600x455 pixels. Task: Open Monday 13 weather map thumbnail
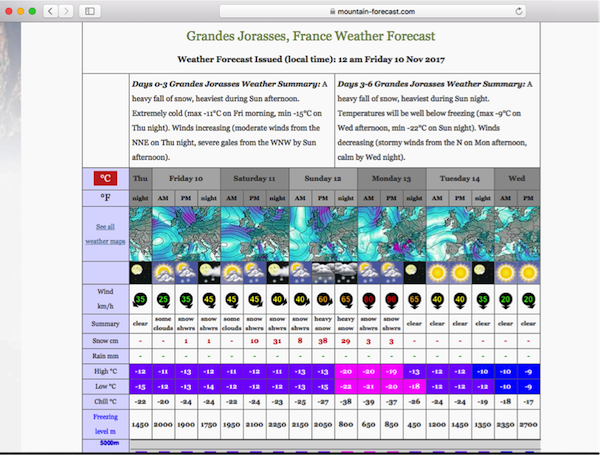click(392, 234)
